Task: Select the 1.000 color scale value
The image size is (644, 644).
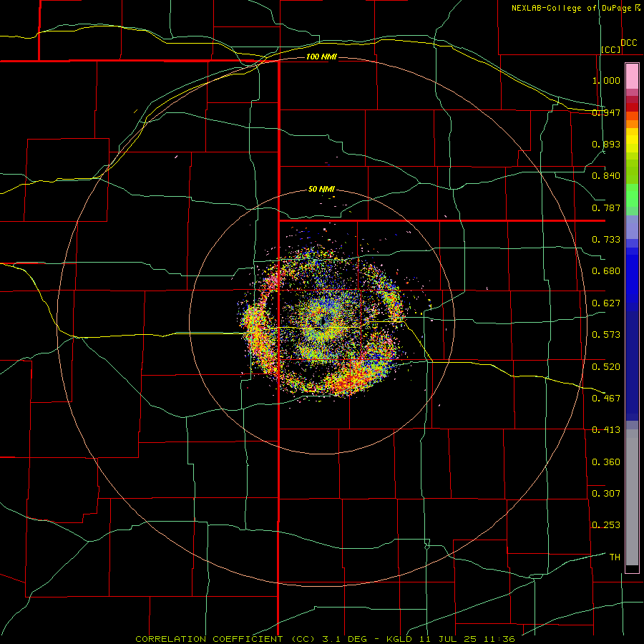Action: click(x=606, y=80)
